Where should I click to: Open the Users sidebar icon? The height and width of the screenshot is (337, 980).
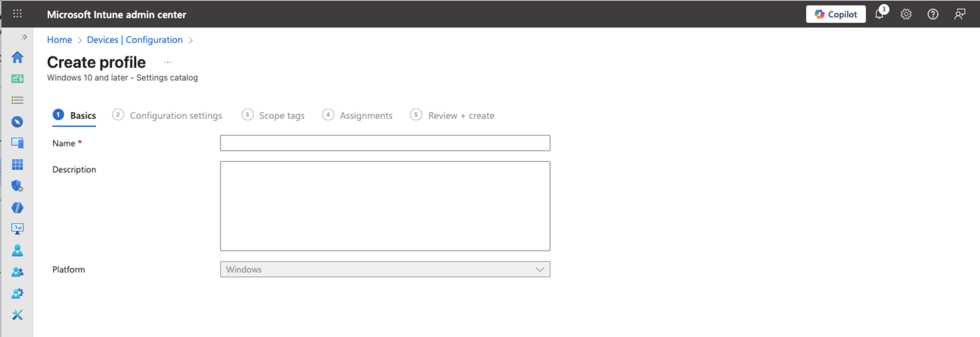[17, 251]
